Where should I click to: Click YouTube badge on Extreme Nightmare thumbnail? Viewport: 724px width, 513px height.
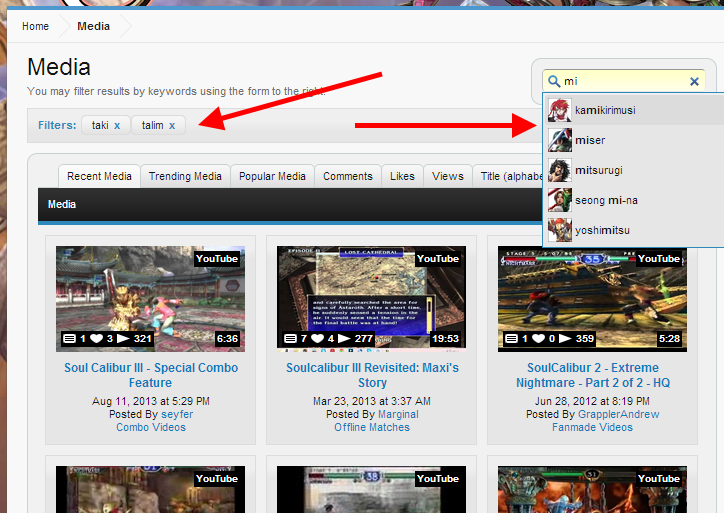(x=659, y=259)
